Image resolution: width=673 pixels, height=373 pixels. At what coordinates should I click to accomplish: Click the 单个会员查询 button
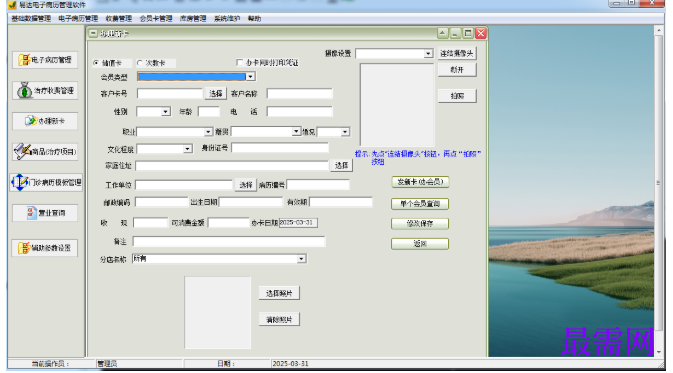point(420,204)
